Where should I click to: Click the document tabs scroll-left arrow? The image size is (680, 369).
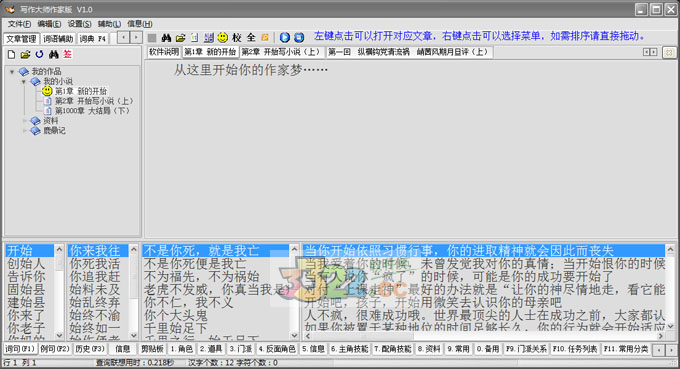coord(646,52)
